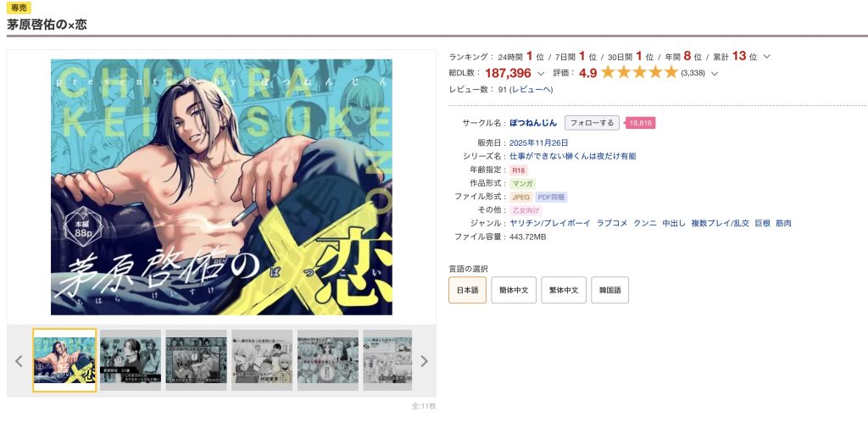Open the ラブコメ genre link

[612, 223]
